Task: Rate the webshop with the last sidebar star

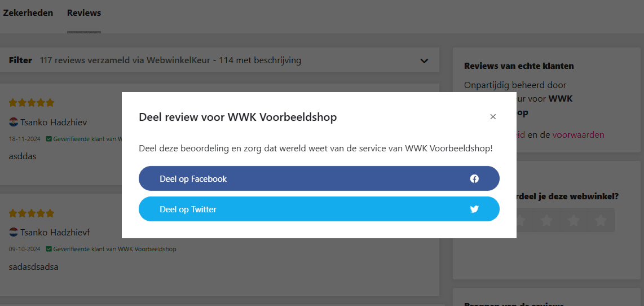Action: pos(601,220)
